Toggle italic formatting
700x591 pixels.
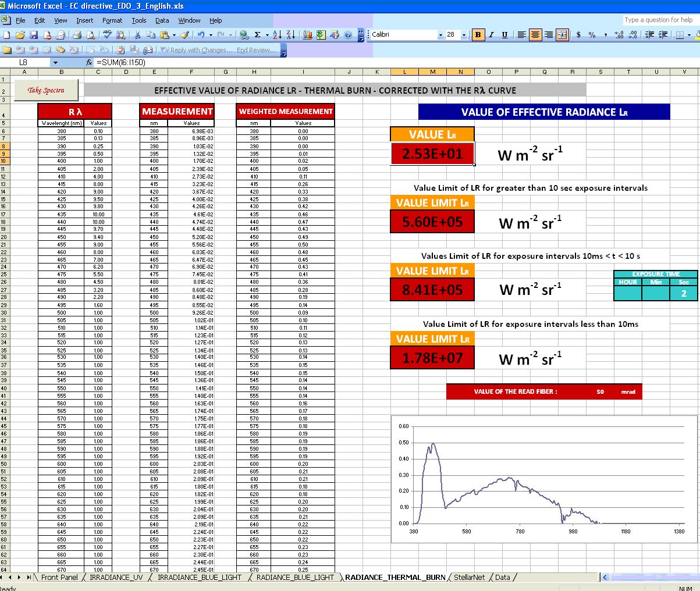coord(491,35)
